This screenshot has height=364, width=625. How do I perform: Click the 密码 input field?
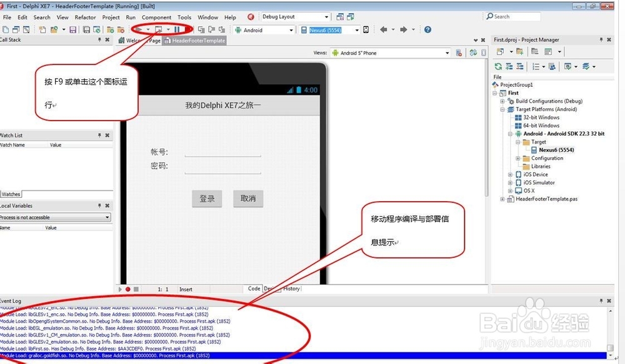223,169
